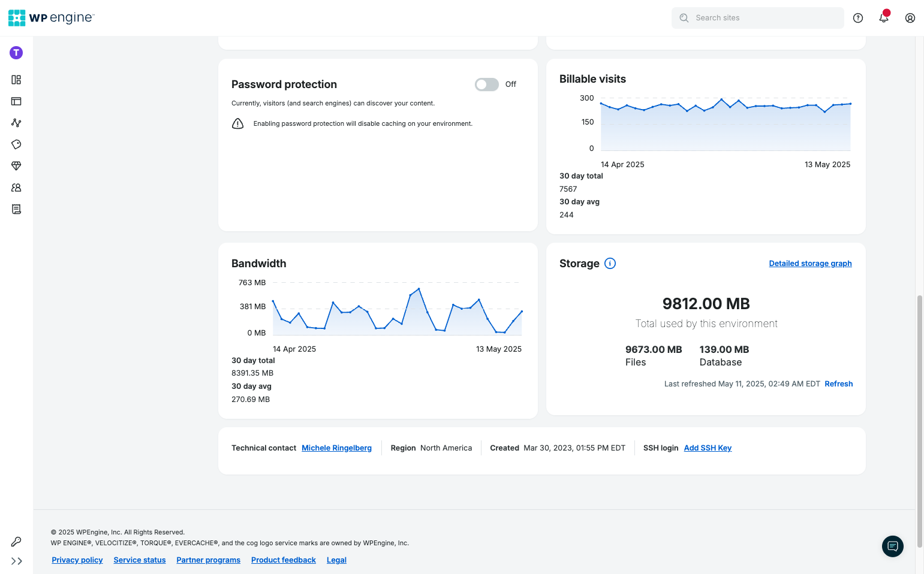
Task: Select the 9673.00 MB Files value
Action: tap(654, 350)
